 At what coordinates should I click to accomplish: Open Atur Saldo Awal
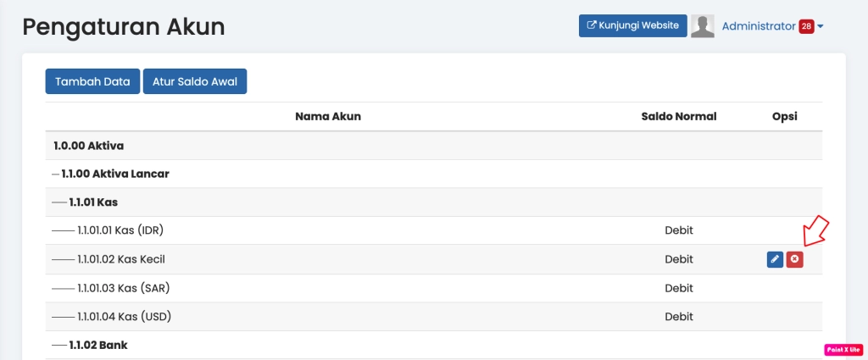point(195,82)
